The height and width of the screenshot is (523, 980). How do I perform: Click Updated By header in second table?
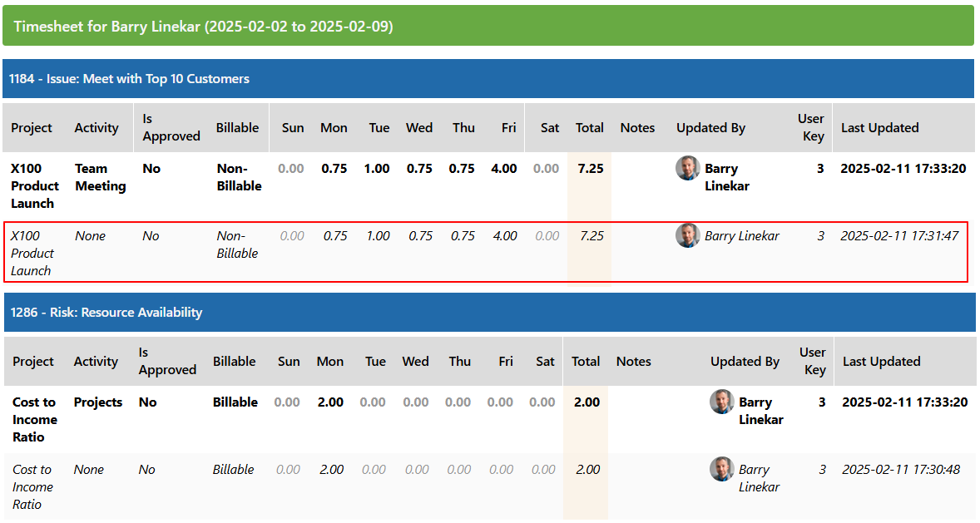pyautogui.click(x=745, y=362)
